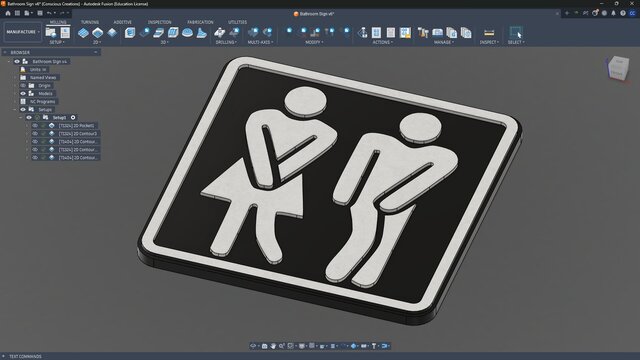The height and width of the screenshot is (360, 640).
Task: Click the Undo arrow icon
Action: [x=49, y=13]
